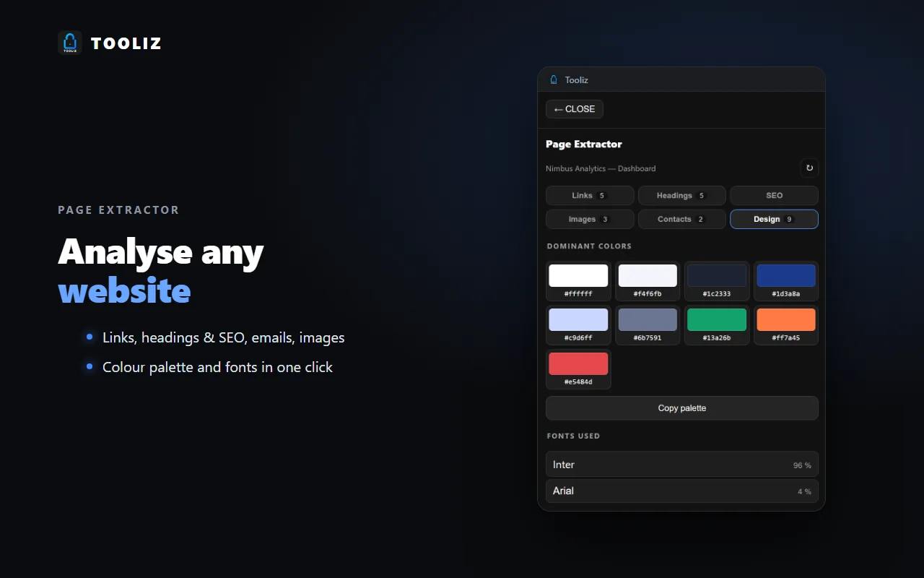Viewport: 924px width, 578px height.
Task: Go back with the CLOSE button
Action: click(x=575, y=109)
